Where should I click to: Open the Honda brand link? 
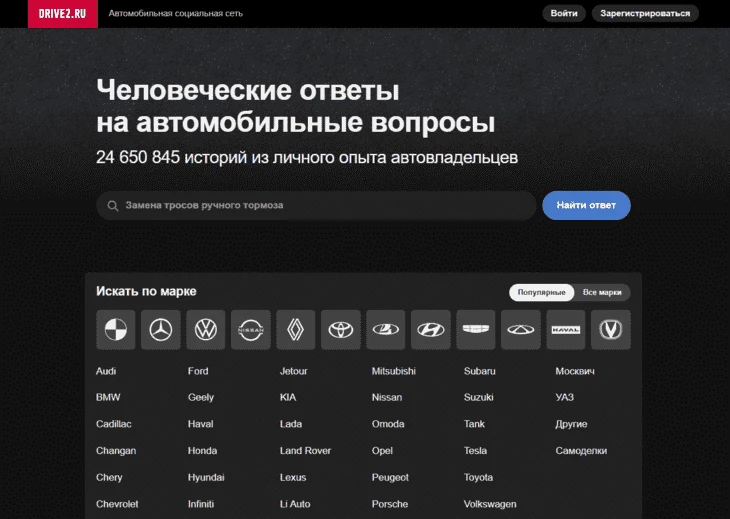tap(202, 451)
